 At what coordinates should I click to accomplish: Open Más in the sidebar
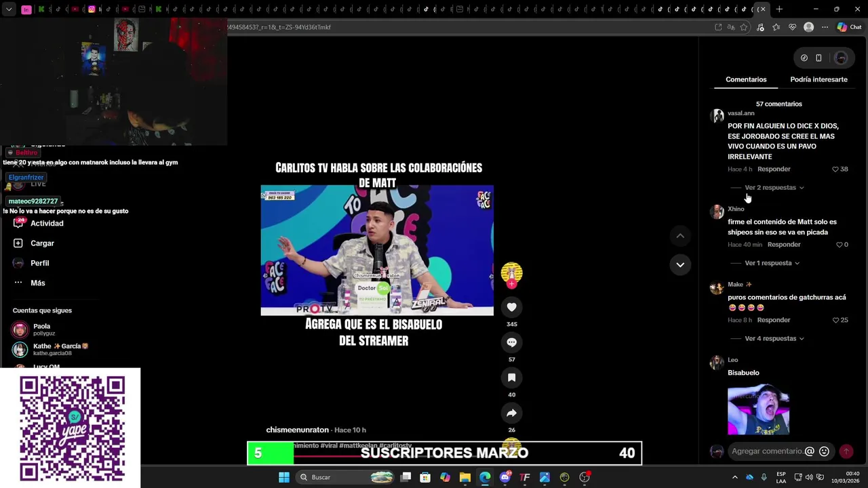click(29, 283)
